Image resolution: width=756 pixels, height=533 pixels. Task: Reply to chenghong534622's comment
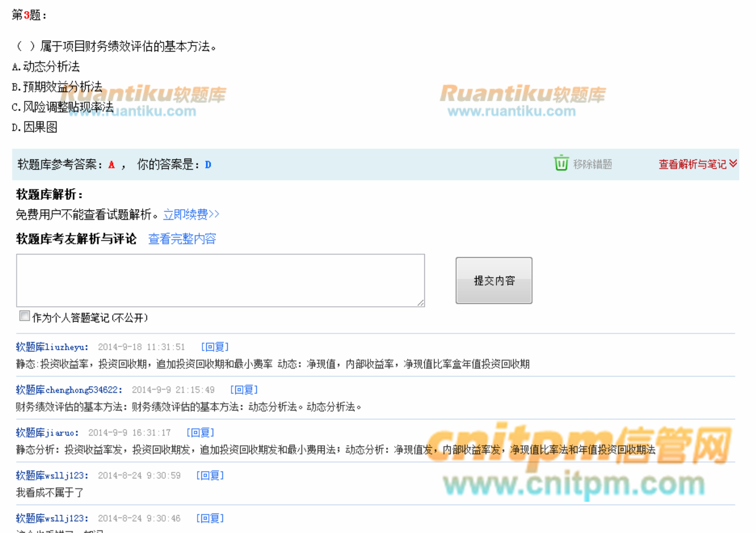(x=244, y=390)
